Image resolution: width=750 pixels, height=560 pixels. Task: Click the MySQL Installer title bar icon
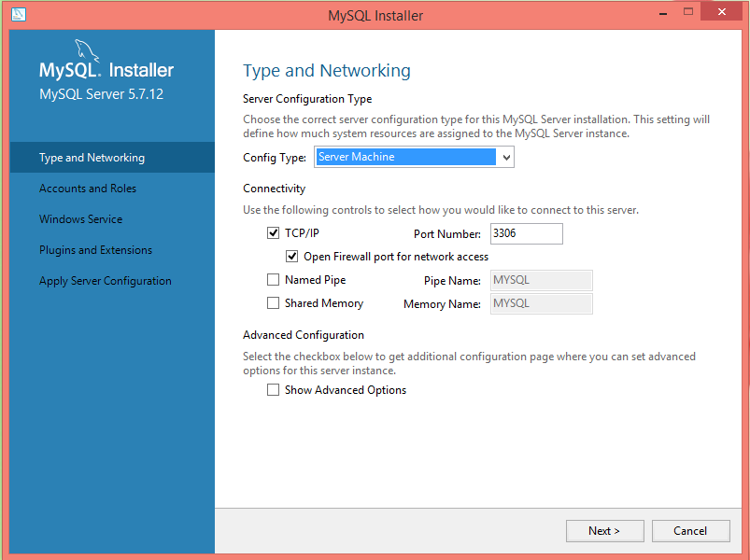click(18, 15)
